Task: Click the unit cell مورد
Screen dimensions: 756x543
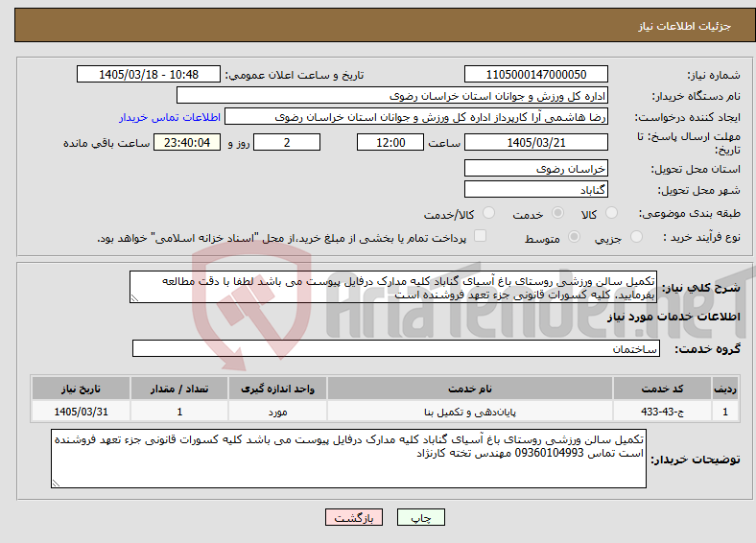Action: pos(277,412)
